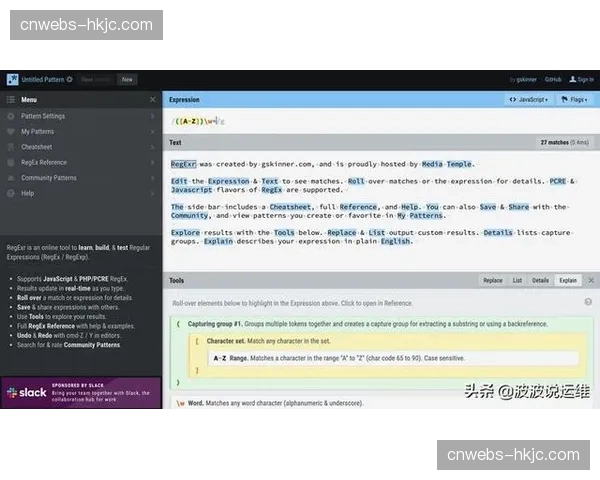Open the JavaScript flavor dropdown
The width and height of the screenshot is (600, 480).
point(531,100)
